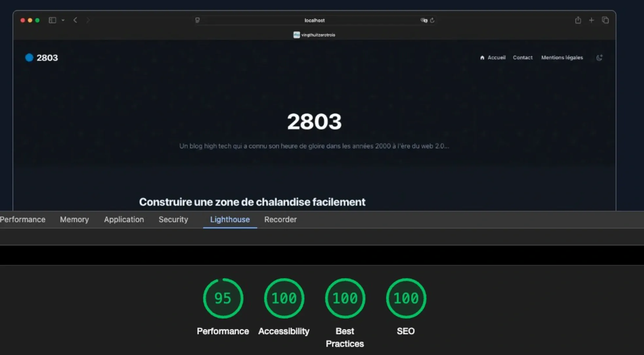
Task: Toggle the Safari sidebar icon
Action: click(x=52, y=20)
